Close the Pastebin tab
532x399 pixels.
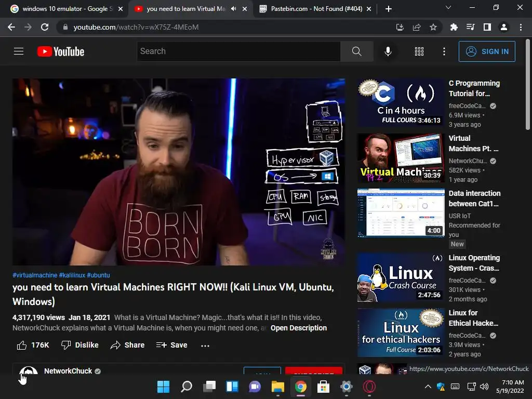click(369, 9)
